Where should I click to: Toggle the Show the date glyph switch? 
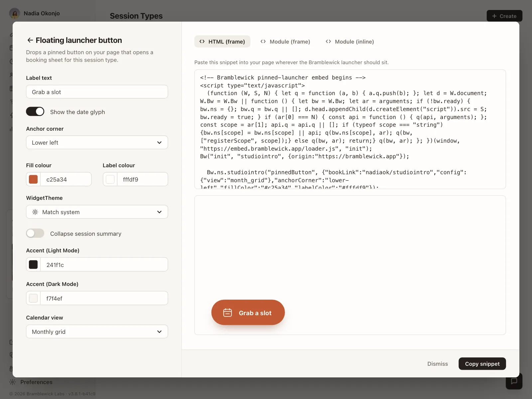click(x=35, y=112)
